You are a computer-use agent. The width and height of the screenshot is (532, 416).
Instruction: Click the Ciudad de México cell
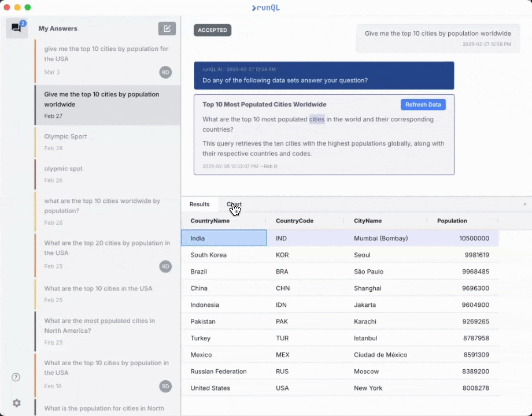[387, 355]
